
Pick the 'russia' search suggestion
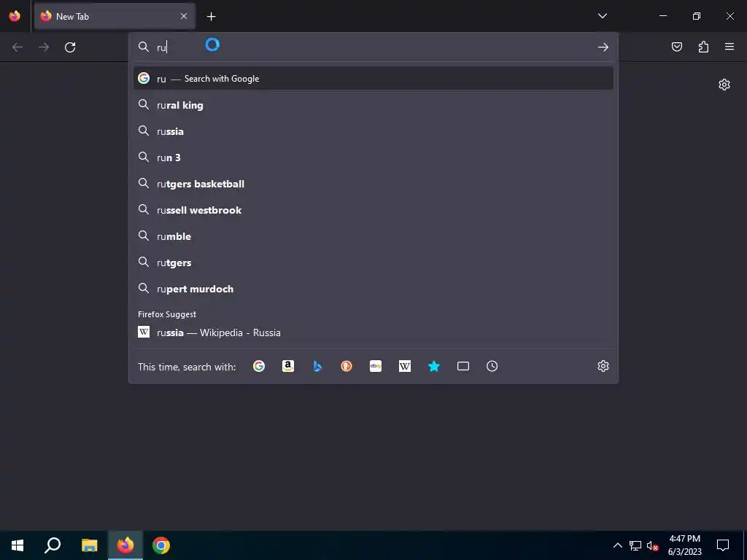(373, 131)
